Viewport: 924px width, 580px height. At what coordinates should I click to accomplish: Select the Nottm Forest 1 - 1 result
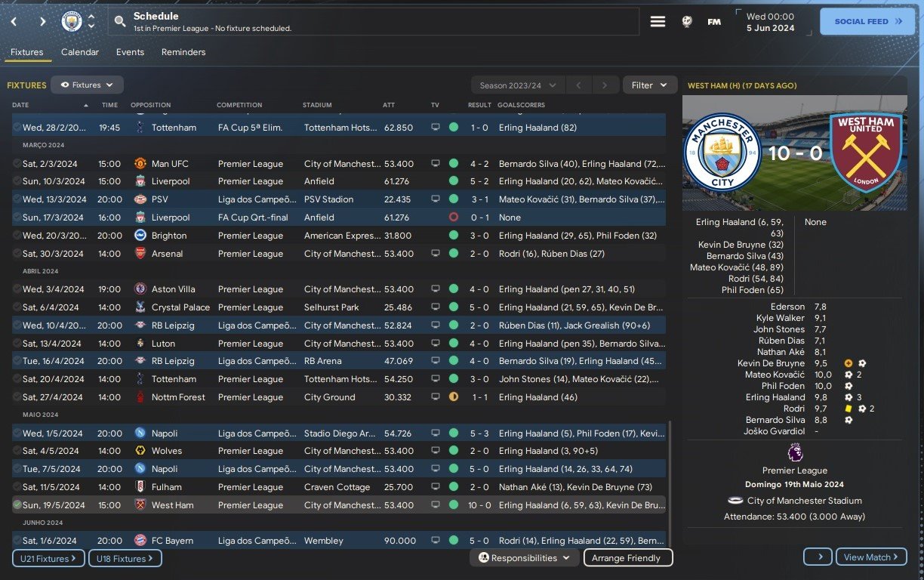(479, 397)
